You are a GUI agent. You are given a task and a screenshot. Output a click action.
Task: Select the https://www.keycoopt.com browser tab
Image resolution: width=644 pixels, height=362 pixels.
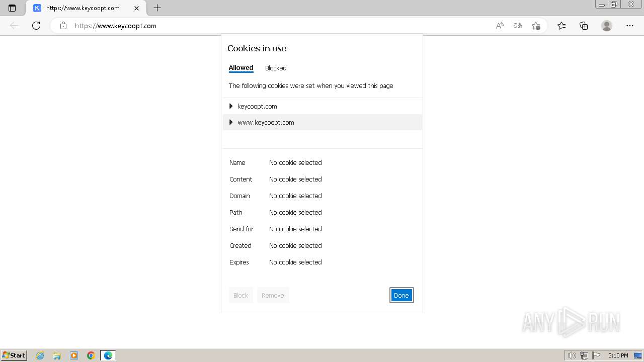coord(86,8)
